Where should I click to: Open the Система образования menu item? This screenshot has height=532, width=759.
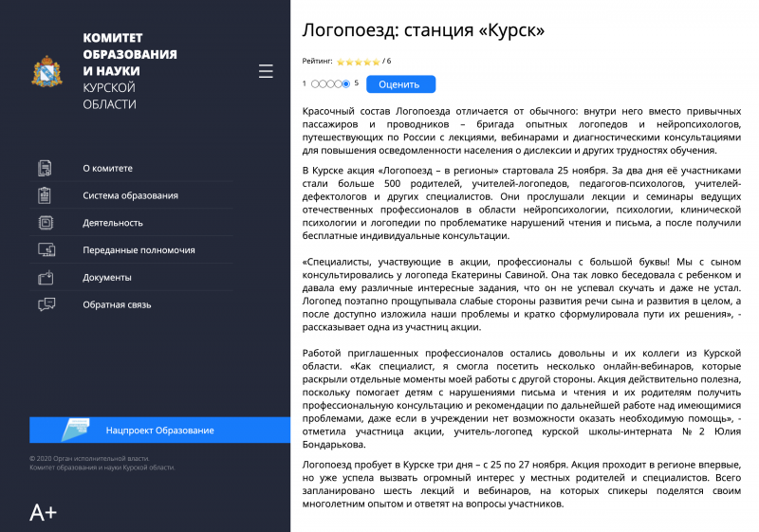(131, 195)
